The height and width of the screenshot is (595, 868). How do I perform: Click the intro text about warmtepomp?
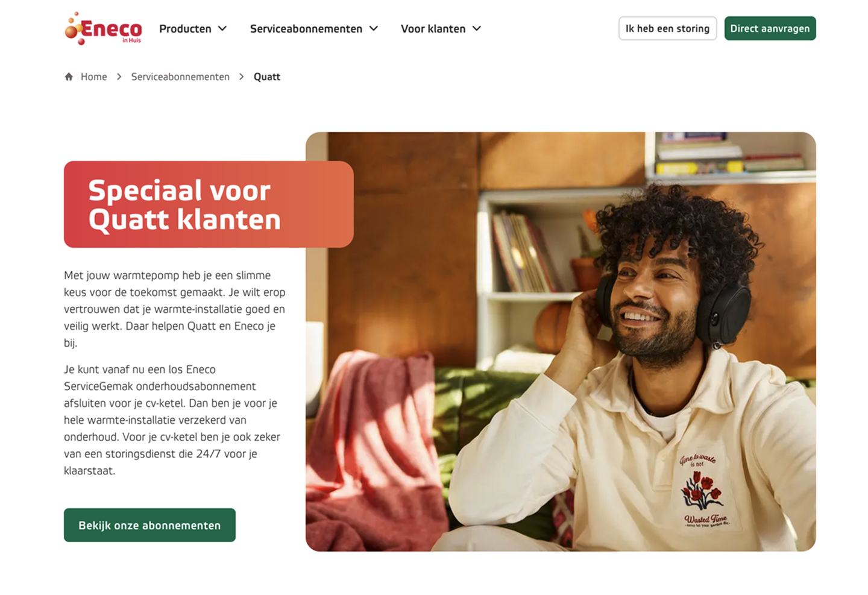point(175,309)
